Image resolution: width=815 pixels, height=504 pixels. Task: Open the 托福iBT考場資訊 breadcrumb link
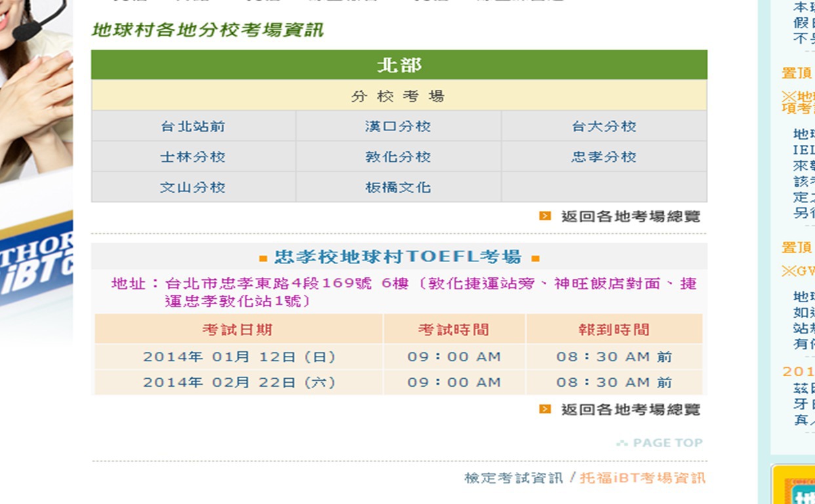click(x=643, y=478)
